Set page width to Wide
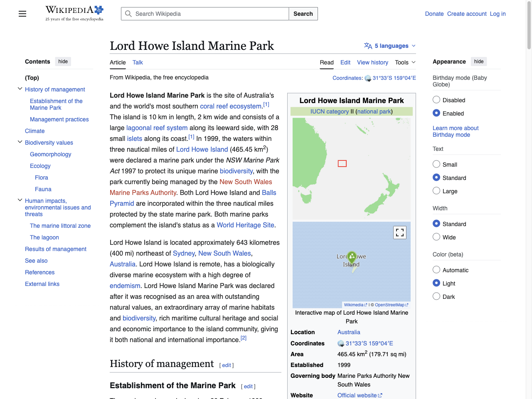 [x=436, y=237]
